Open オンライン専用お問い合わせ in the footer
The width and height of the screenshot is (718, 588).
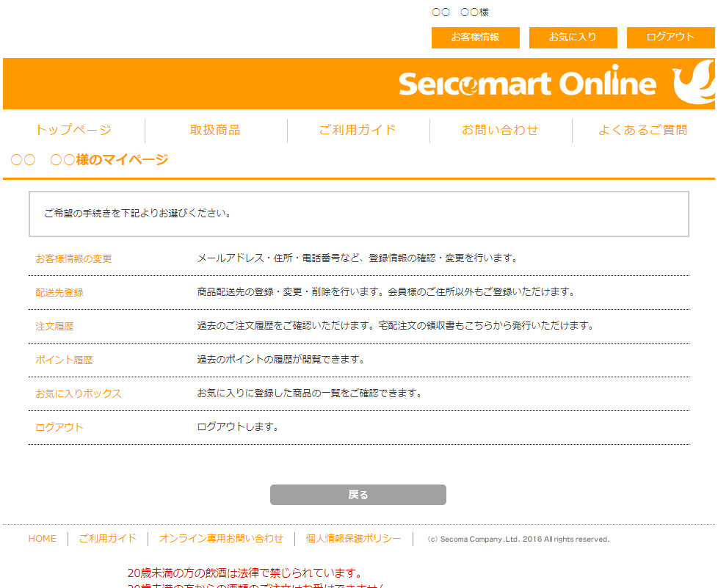(220, 538)
